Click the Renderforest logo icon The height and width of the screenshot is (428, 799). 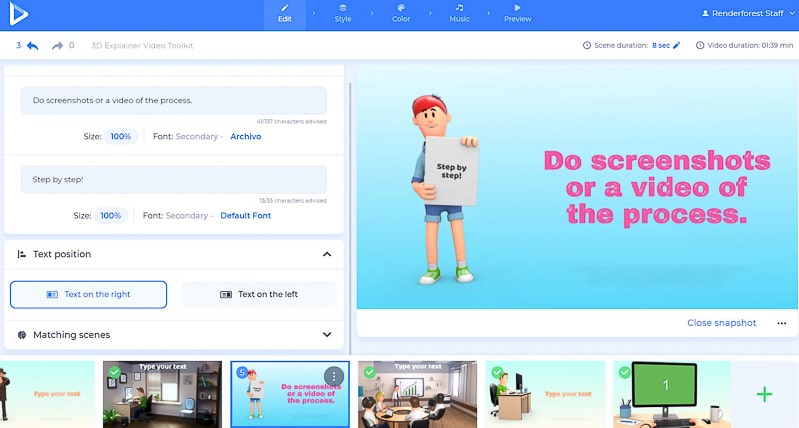[19, 14]
